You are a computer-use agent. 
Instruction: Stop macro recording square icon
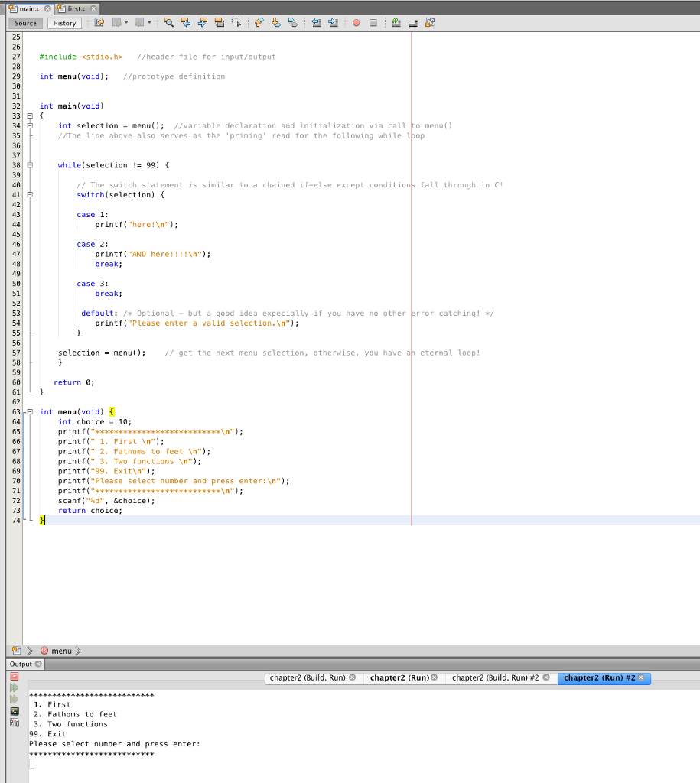(x=373, y=23)
